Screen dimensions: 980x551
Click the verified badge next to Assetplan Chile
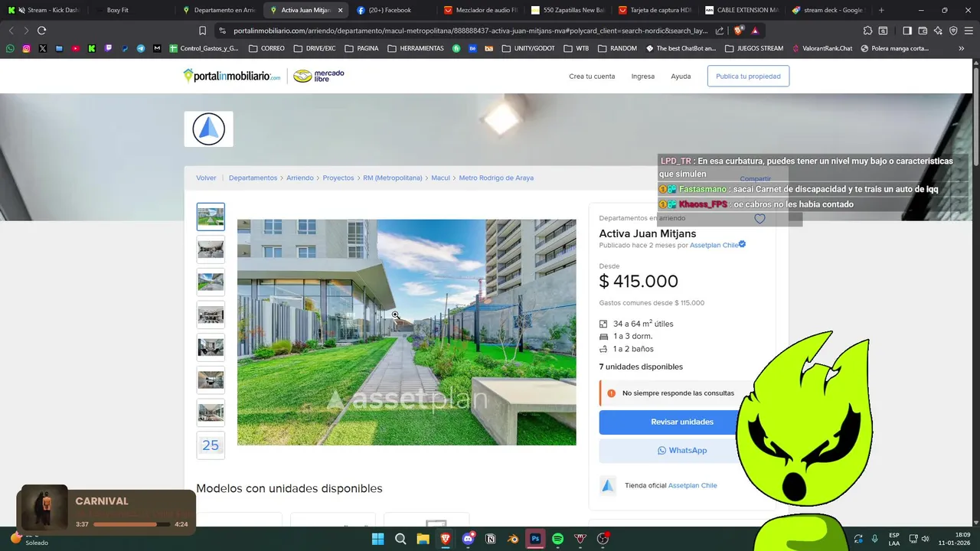[742, 245]
